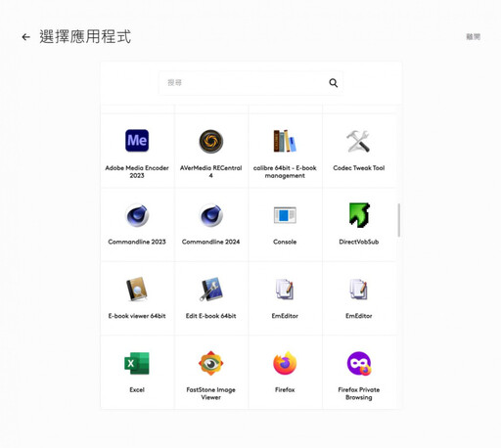The image size is (501, 448).
Task: Click the "Firefox Private Browsing" label
Action: coord(359,393)
